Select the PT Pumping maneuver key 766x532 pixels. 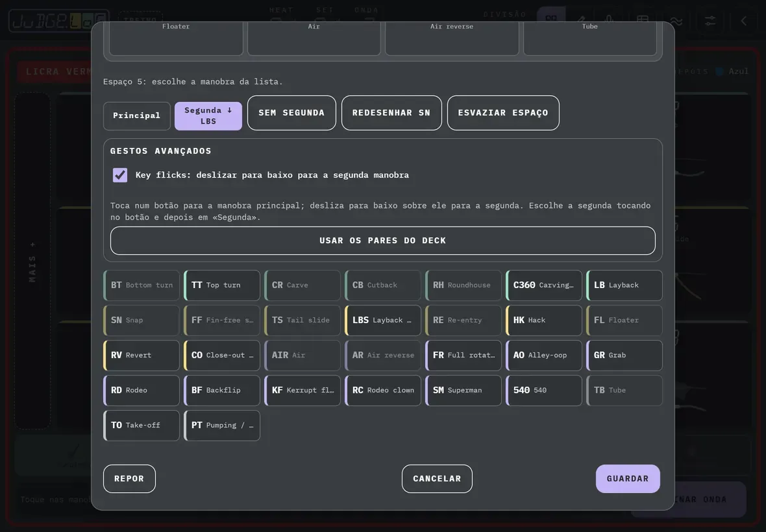point(222,425)
